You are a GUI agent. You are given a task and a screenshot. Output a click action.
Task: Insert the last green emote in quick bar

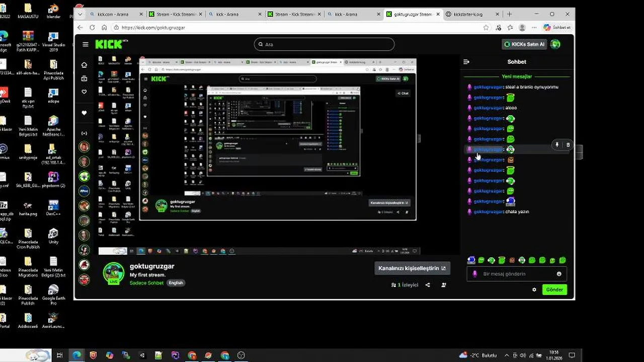tap(562, 260)
